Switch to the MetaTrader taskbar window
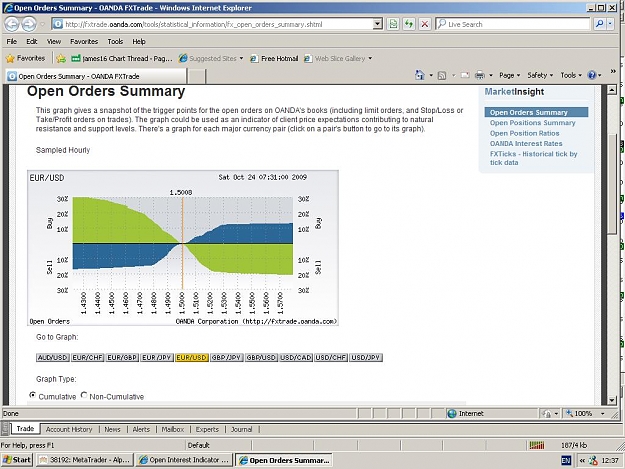Image resolution: width=625 pixels, height=469 pixels. [85, 460]
